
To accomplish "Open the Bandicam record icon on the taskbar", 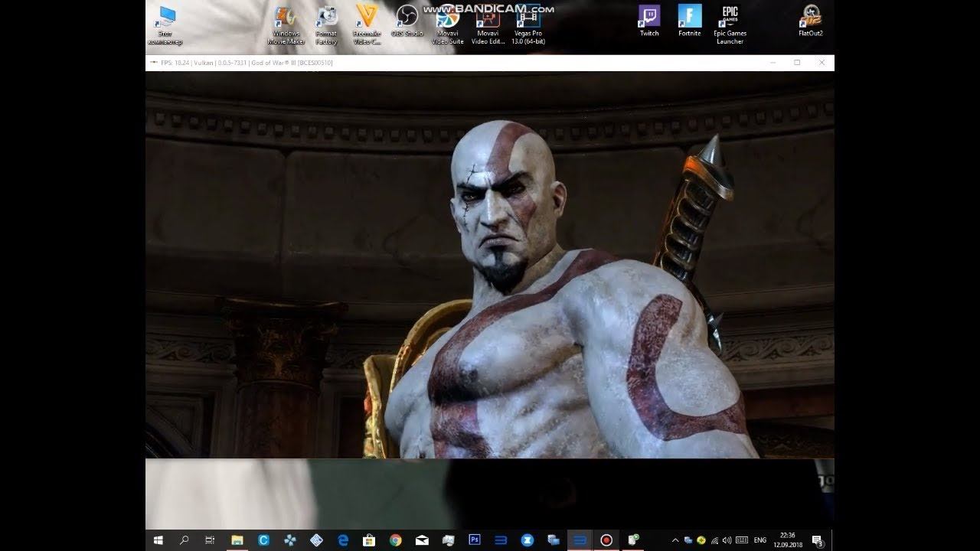I will point(606,540).
